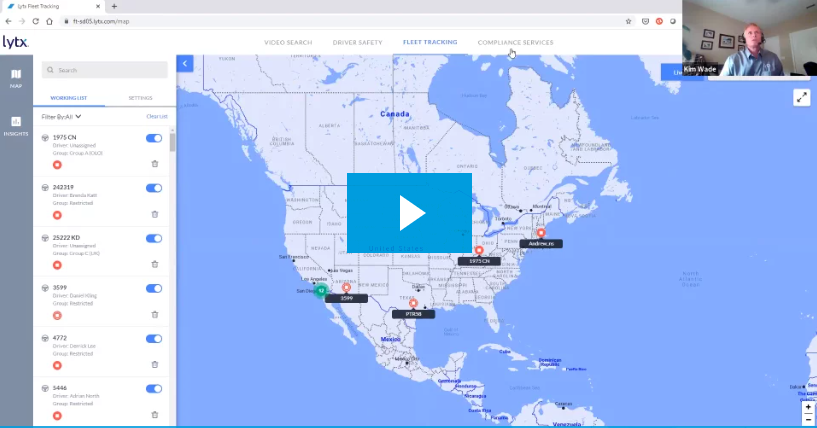Expand the Filter By: All dropdown
The width and height of the screenshot is (817, 428).
click(x=62, y=116)
